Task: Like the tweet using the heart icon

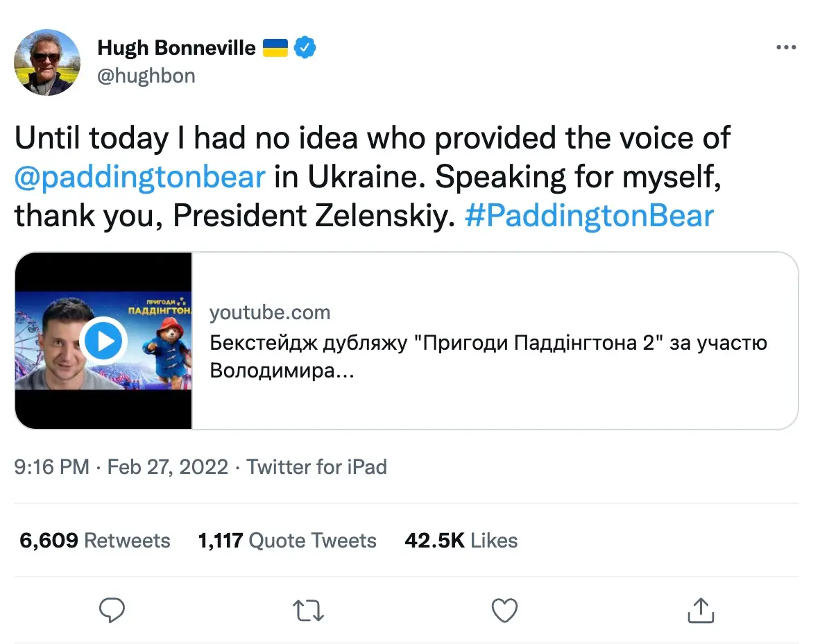Action: 504,610
